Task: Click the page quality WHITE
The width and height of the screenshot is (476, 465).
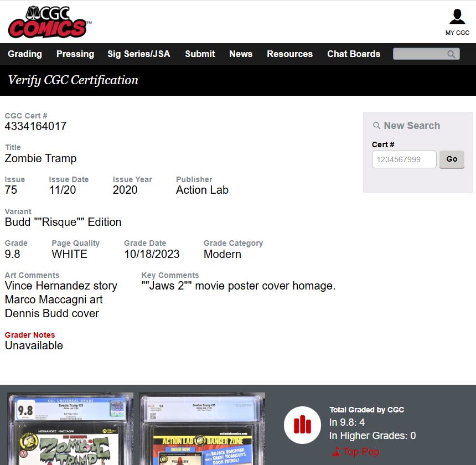Action: (x=70, y=254)
